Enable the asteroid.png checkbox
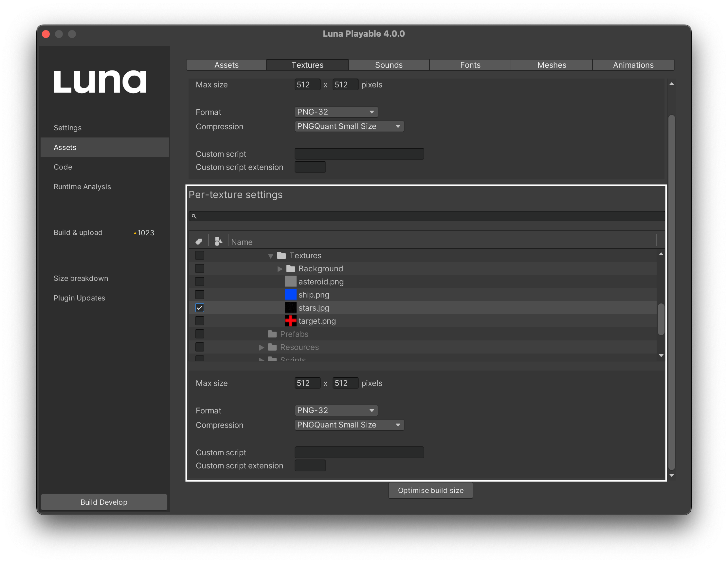 [200, 282]
